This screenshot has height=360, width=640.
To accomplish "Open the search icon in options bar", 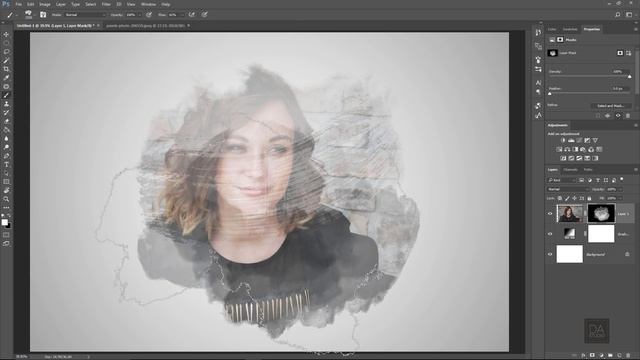I will click(618, 15).
